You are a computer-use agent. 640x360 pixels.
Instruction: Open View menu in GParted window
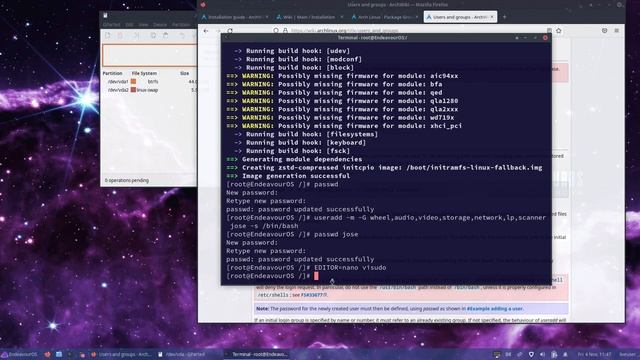pyautogui.click(x=143, y=24)
